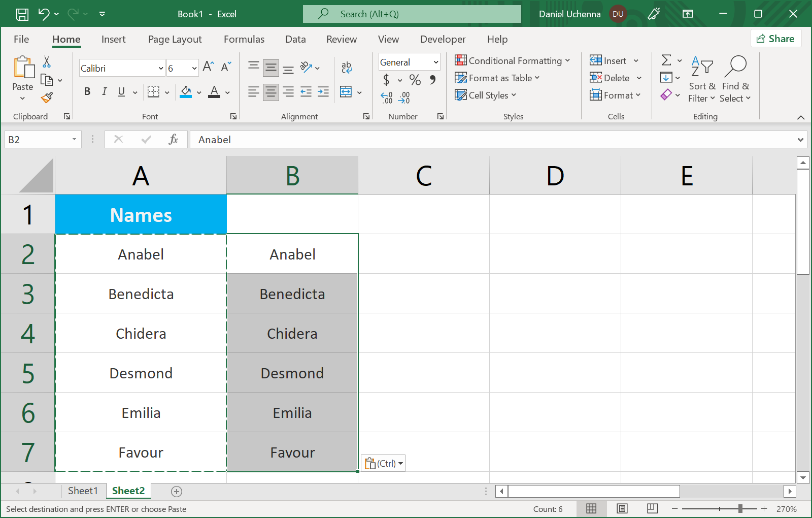
Task: Expand the General number format dropdown
Action: 435,62
